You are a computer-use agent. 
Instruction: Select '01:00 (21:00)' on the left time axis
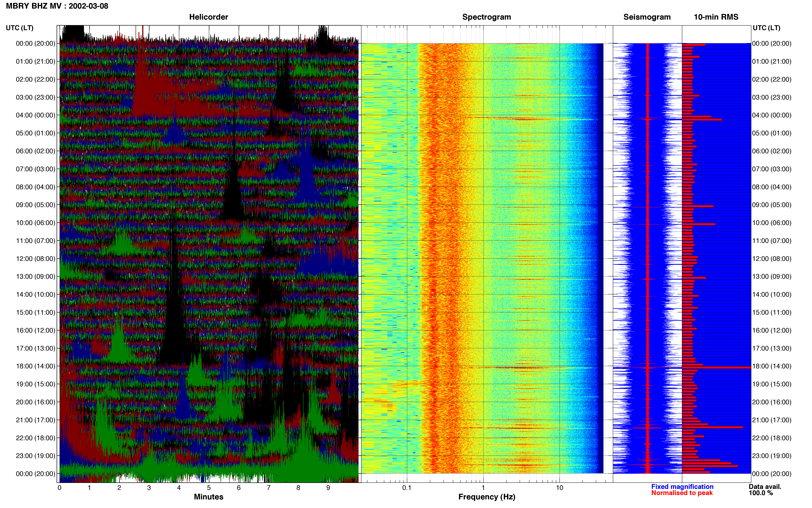[x=36, y=61]
